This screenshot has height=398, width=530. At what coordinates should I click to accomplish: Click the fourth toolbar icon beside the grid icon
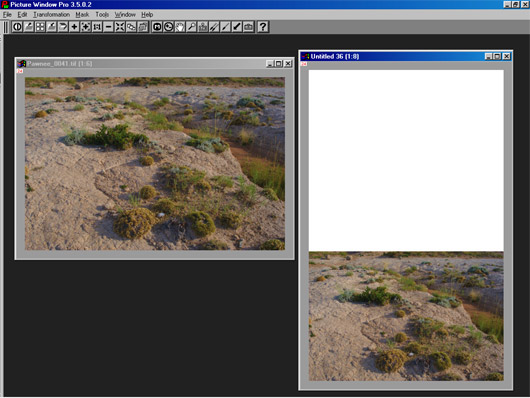51,27
